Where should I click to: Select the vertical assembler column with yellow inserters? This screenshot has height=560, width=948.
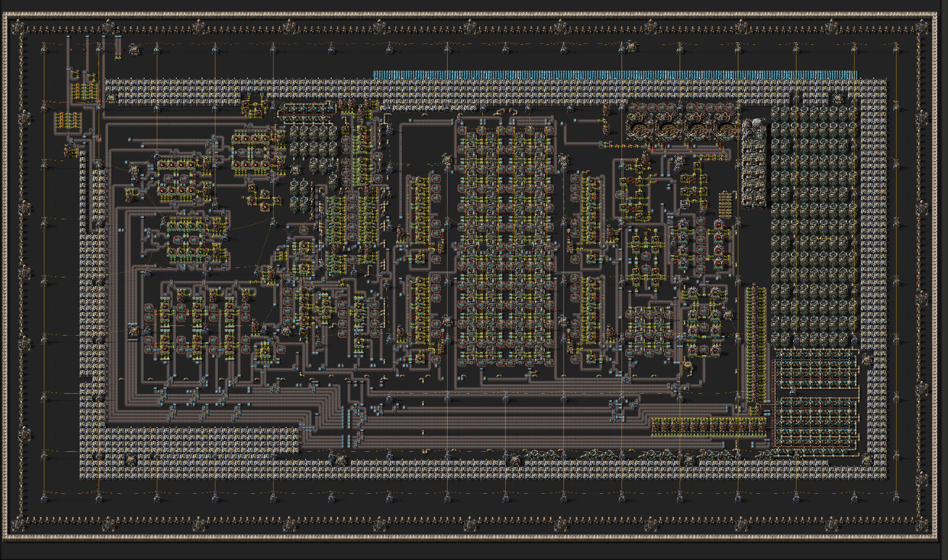(755, 343)
